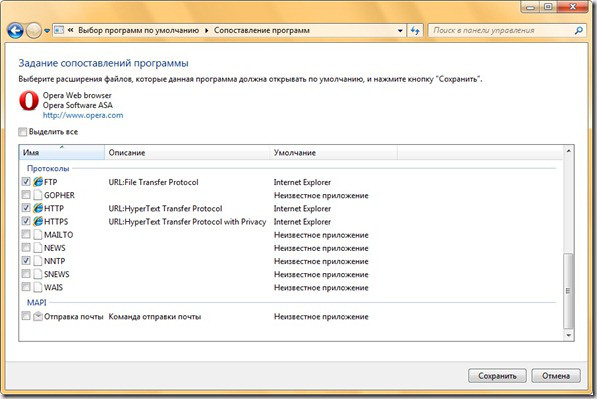
Task: Click the Opera logo icon
Action: [x=29, y=101]
